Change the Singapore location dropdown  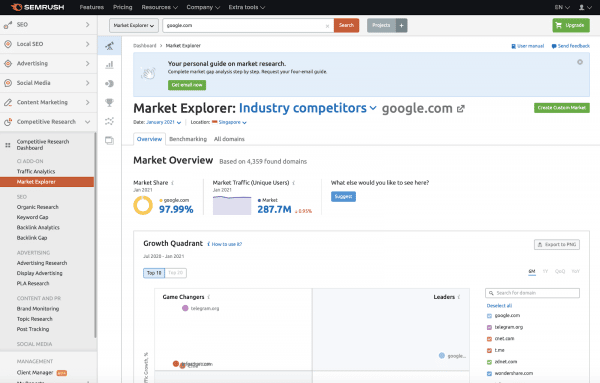coord(229,122)
